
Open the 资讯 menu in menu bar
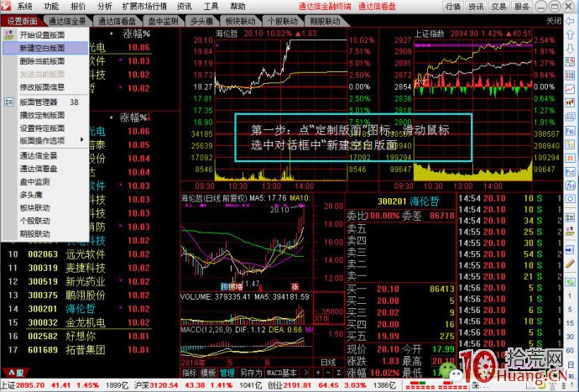(185, 6)
